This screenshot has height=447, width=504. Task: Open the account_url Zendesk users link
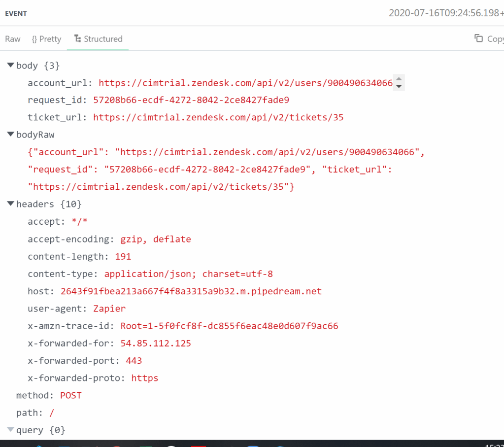[x=245, y=83]
